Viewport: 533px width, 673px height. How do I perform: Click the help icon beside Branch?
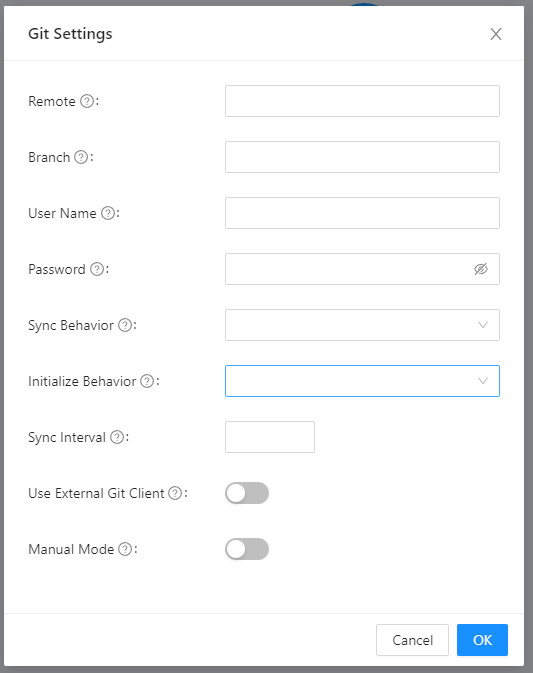point(81,157)
